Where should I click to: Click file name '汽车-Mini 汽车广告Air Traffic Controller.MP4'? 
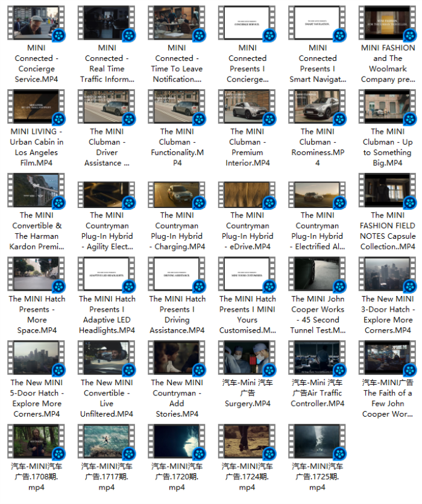click(318, 393)
